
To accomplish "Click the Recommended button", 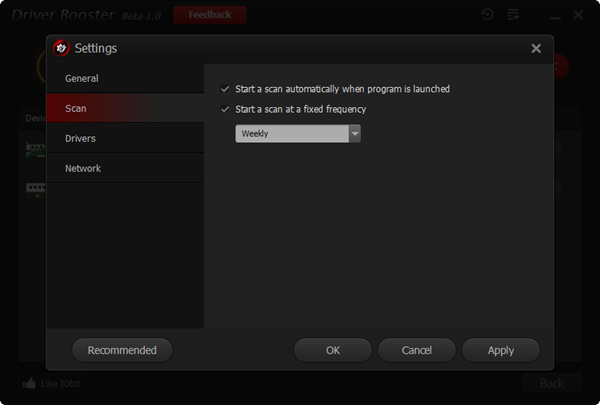I will (x=122, y=350).
